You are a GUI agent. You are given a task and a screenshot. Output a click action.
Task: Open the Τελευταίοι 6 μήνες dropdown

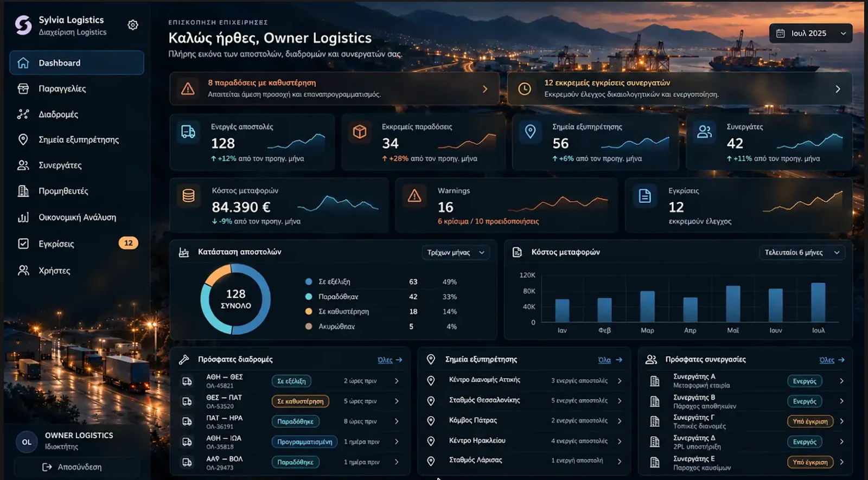click(x=802, y=252)
